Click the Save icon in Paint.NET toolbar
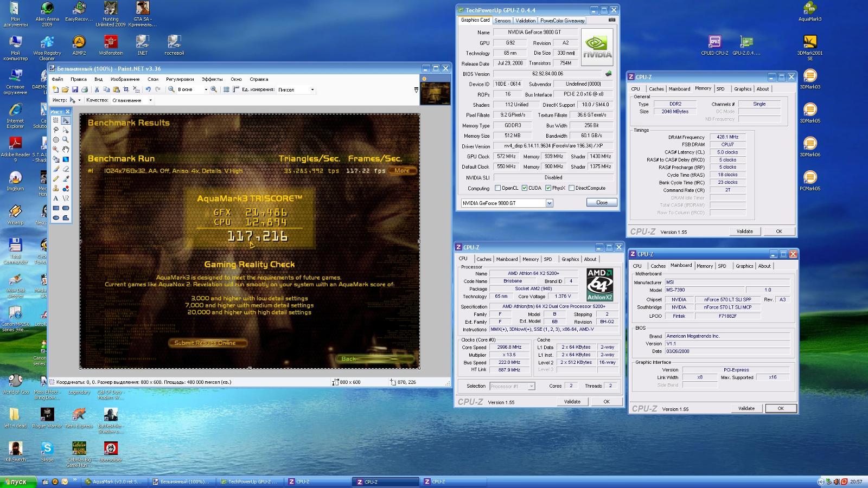Viewport: 868px width, 488px height. [x=75, y=89]
